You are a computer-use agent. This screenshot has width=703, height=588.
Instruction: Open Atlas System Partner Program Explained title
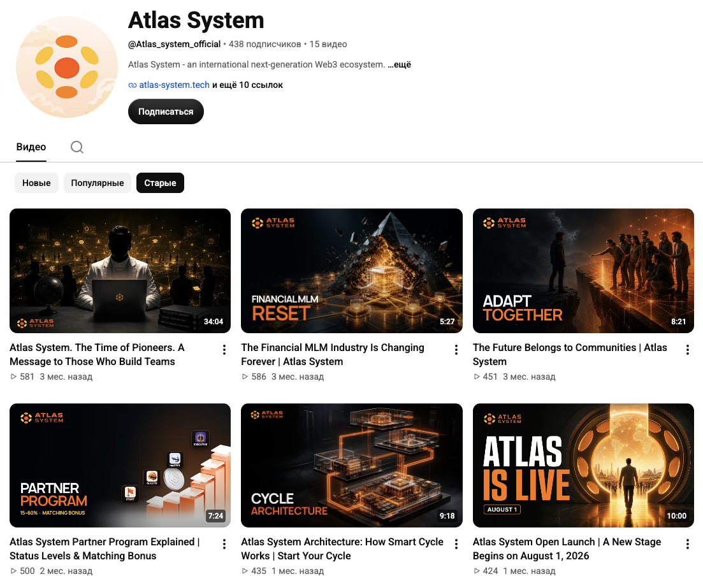point(105,549)
